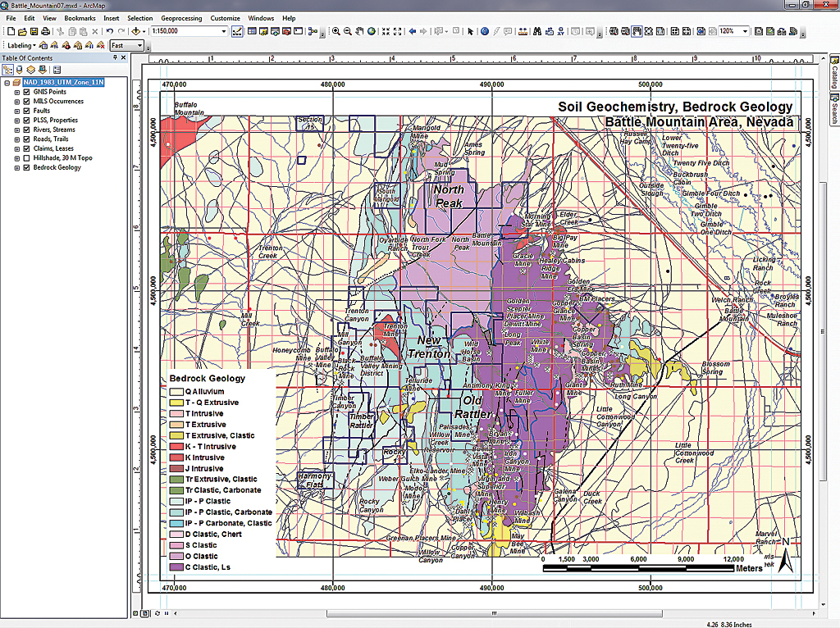
Task: Uncheck the Faults layer
Action: (x=26, y=111)
